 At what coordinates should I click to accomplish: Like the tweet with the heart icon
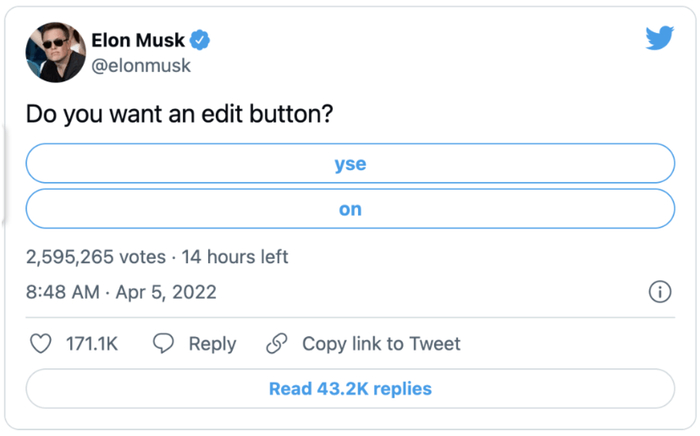point(41,344)
